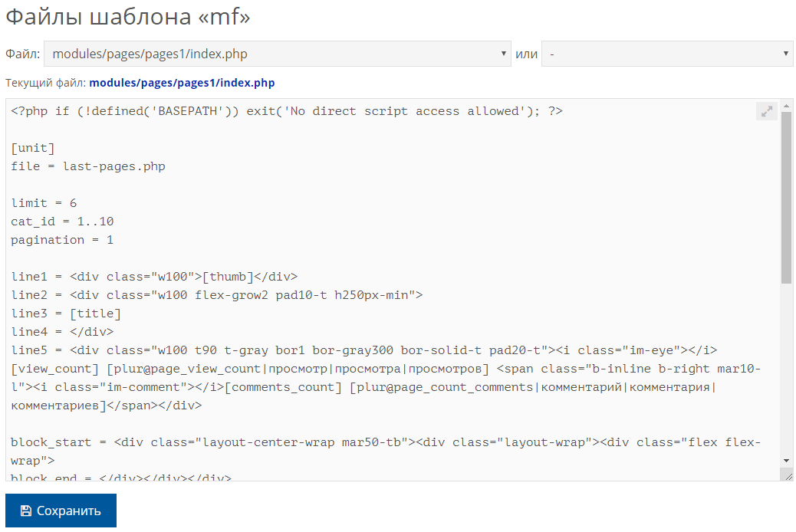Image resolution: width=796 pixels, height=532 pixels.
Task: Place cursor in the 'limit = 6' line
Action: (44, 203)
